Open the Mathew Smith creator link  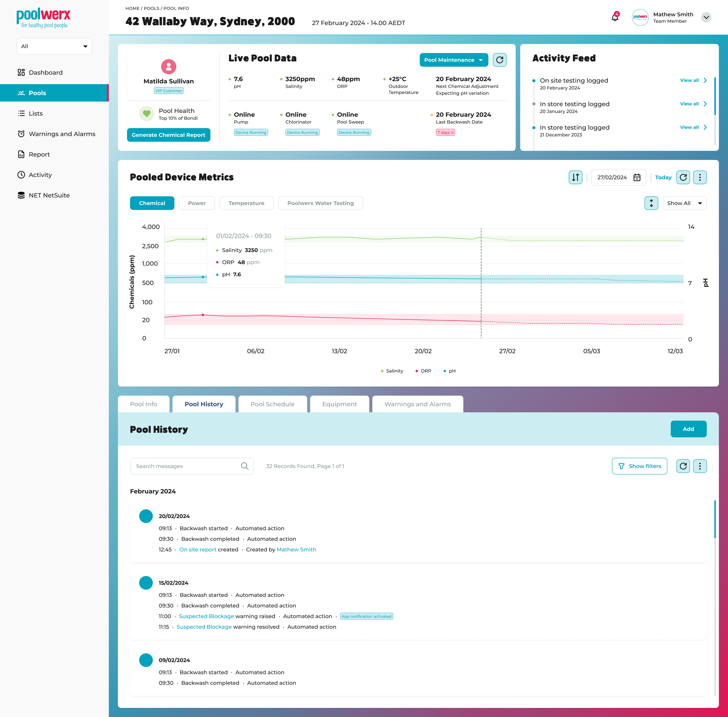click(296, 549)
